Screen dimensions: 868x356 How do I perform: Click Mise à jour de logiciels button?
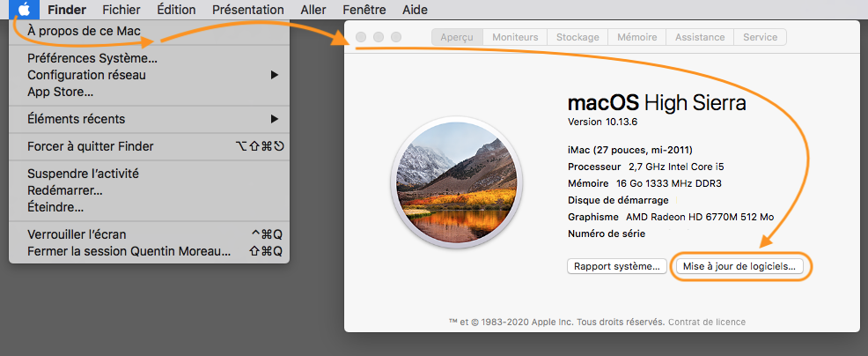739,265
